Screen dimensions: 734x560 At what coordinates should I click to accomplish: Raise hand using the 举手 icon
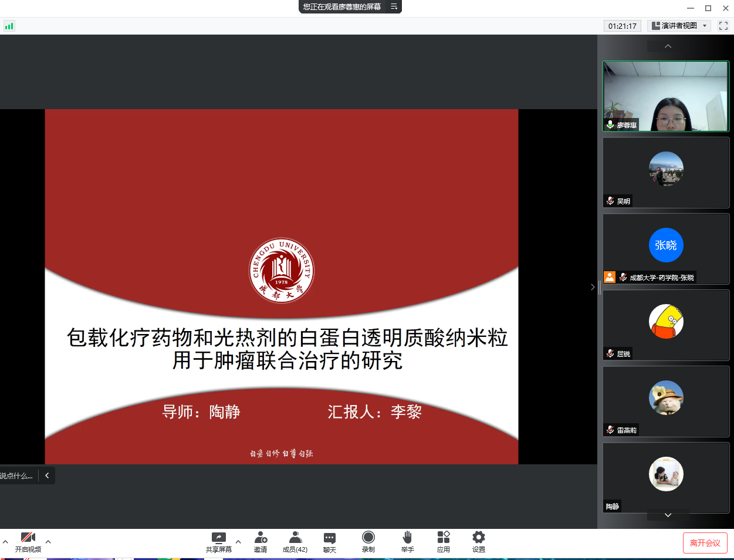click(407, 542)
